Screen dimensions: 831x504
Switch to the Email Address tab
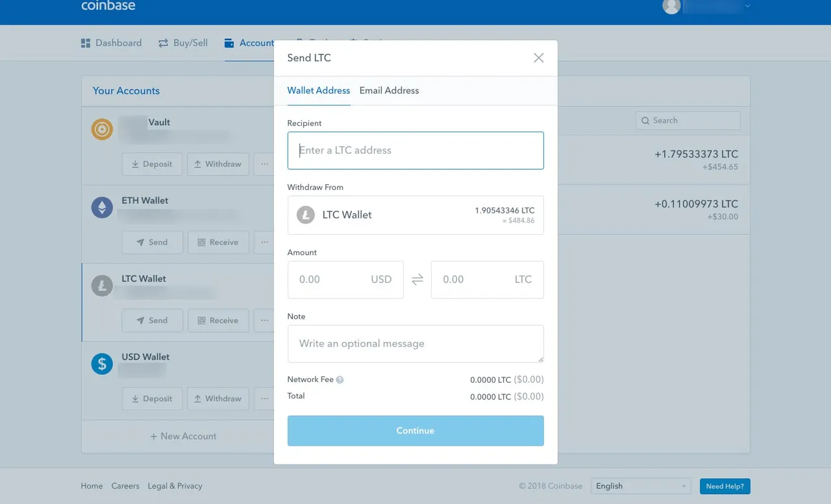[389, 90]
